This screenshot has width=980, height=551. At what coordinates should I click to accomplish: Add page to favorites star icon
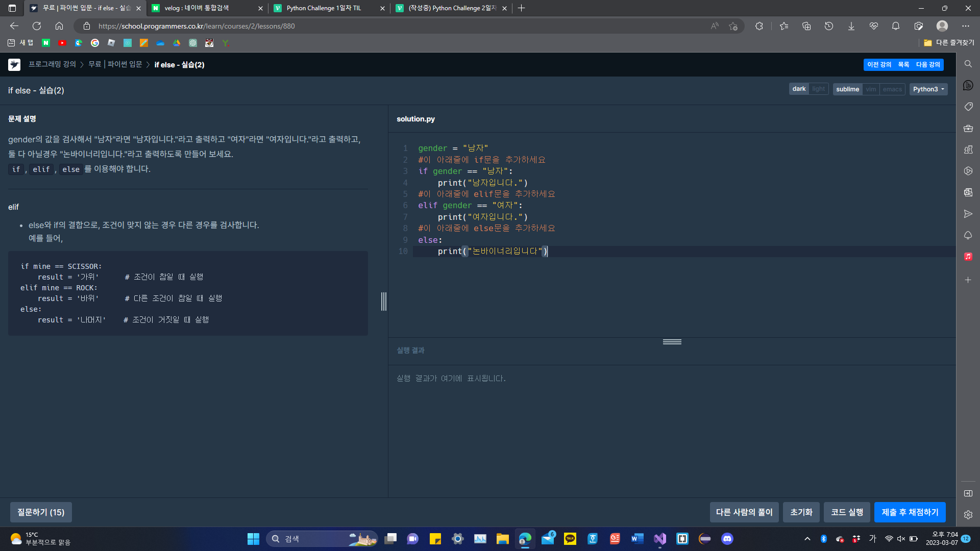[x=733, y=26]
